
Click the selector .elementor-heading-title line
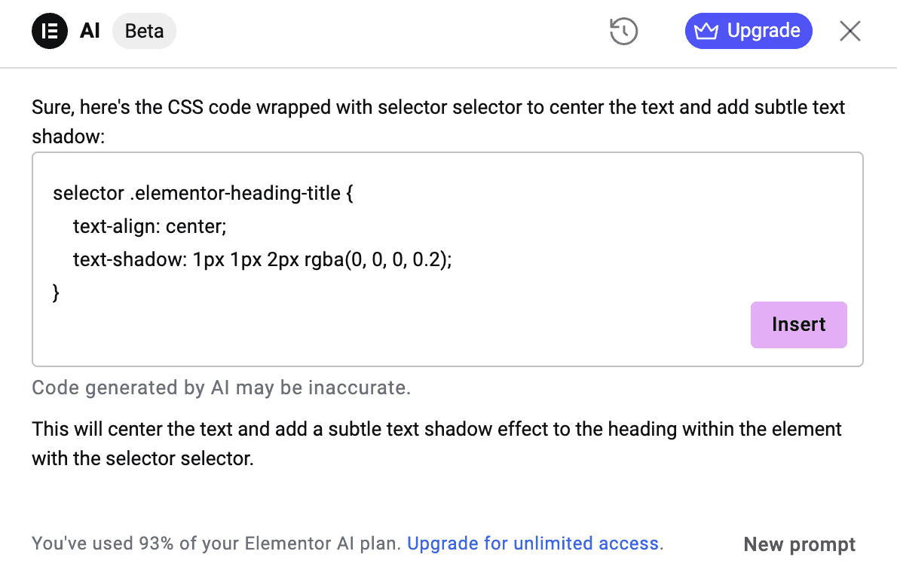[203, 193]
